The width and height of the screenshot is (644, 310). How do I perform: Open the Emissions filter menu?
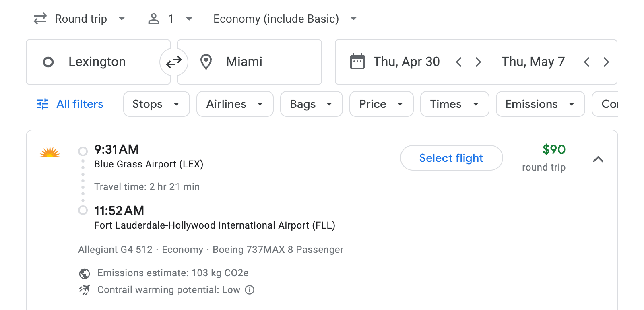540,104
